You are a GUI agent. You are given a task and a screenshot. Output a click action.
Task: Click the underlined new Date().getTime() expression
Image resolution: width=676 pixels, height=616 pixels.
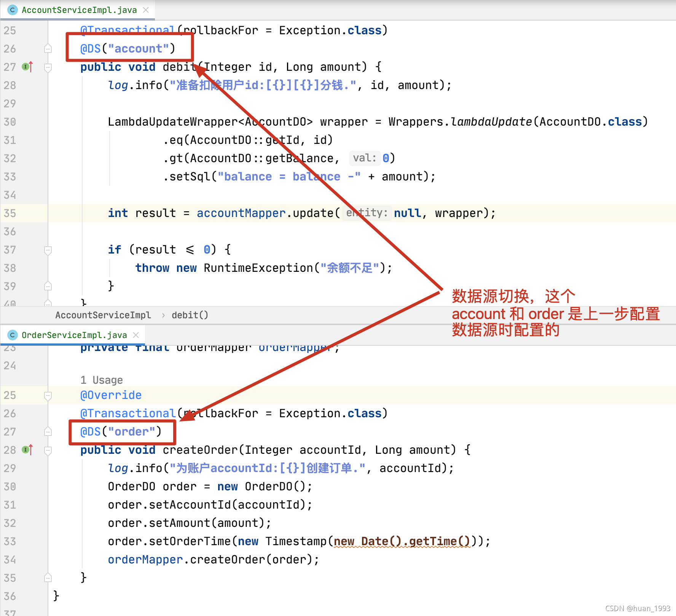(x=402, y=541)
